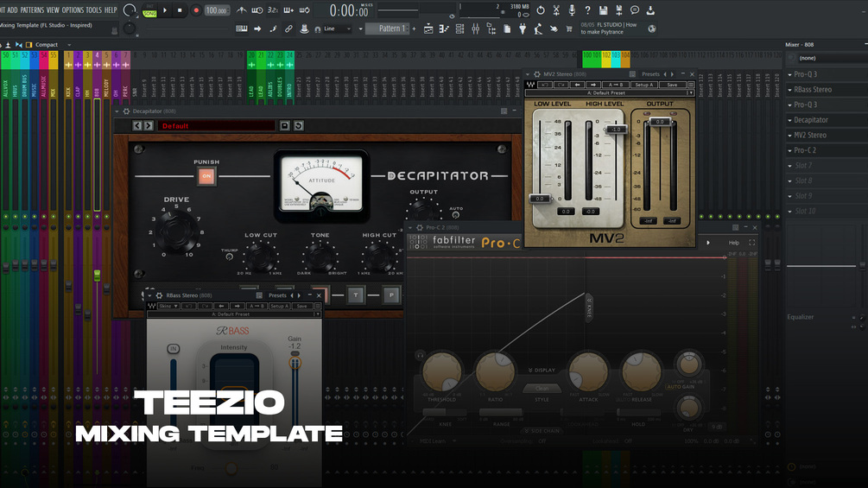868x488 pixels.
Task: Open the playlist view icon
Action: pos(428,29)
